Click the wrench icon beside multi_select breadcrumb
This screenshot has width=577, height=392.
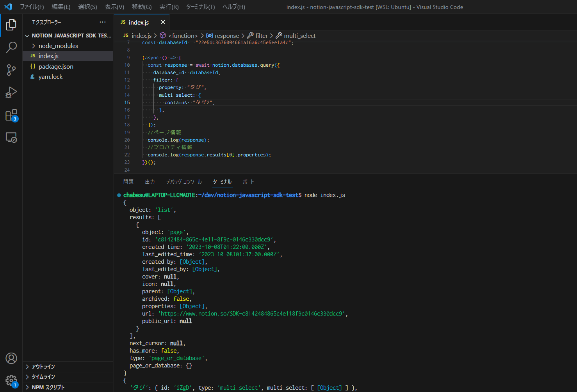(279, 35)
